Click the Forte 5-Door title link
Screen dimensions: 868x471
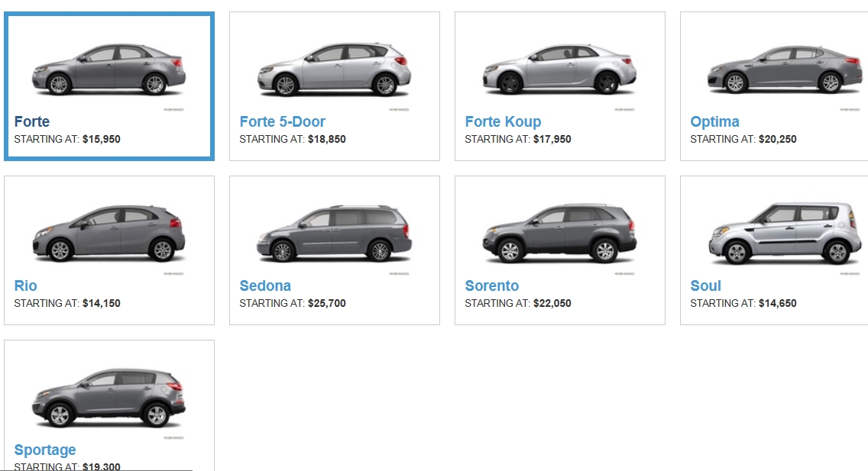[282, 121]
